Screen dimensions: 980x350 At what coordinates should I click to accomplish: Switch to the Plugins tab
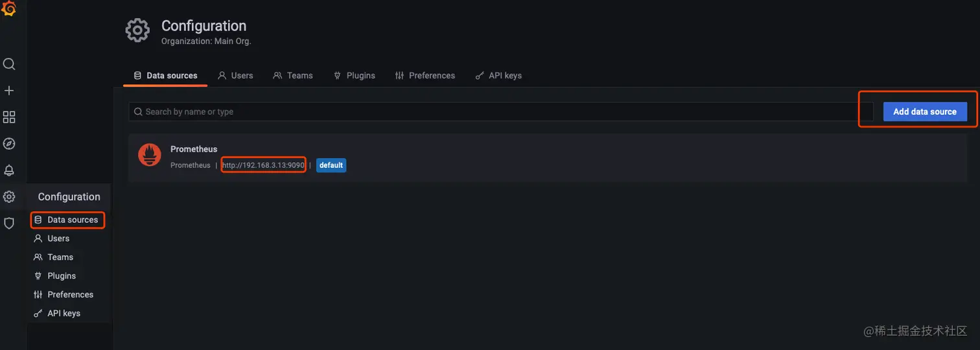point(354,76)
